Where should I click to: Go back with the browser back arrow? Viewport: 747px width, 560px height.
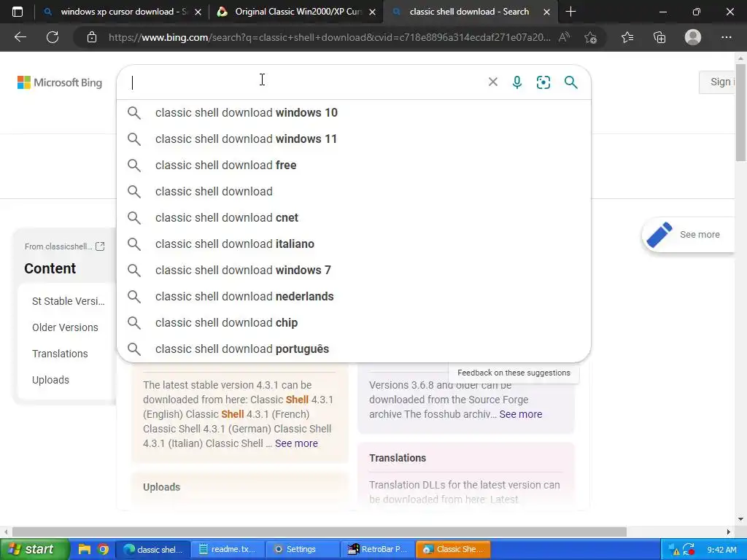pyautogui.click(x=20, y=37)
